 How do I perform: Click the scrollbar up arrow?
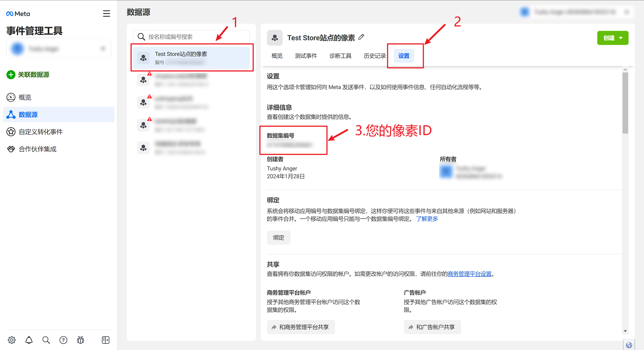(625, 70)
